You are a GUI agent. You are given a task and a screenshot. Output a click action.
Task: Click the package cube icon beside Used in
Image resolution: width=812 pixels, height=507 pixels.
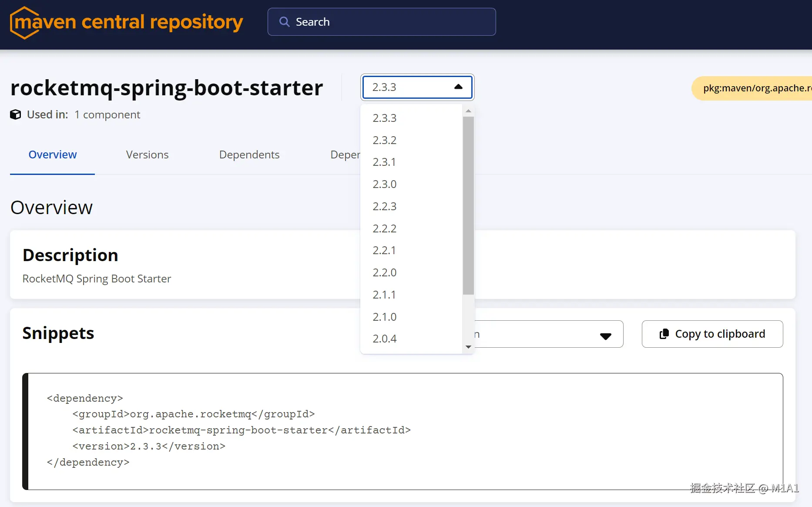tap(16, 114)
